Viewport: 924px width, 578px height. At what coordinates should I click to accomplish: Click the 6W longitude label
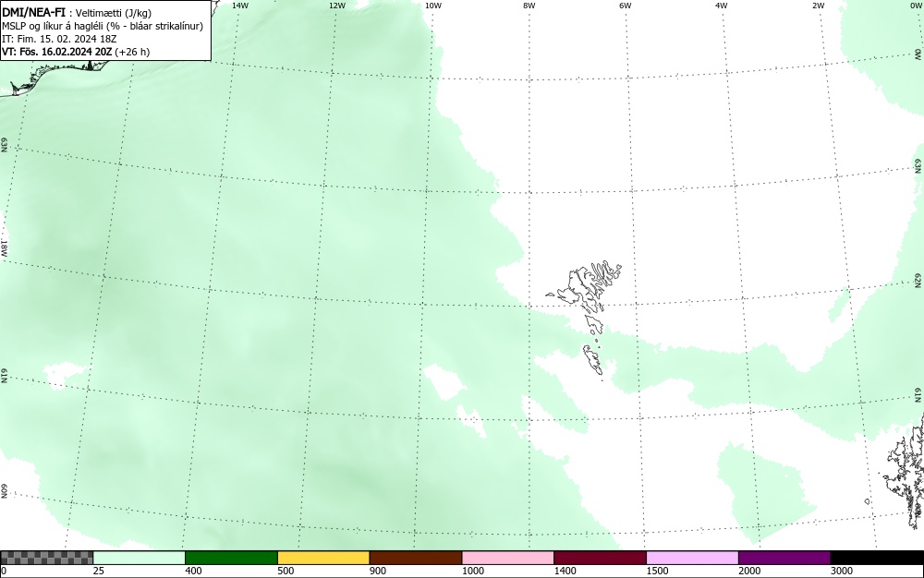(626, 6)
